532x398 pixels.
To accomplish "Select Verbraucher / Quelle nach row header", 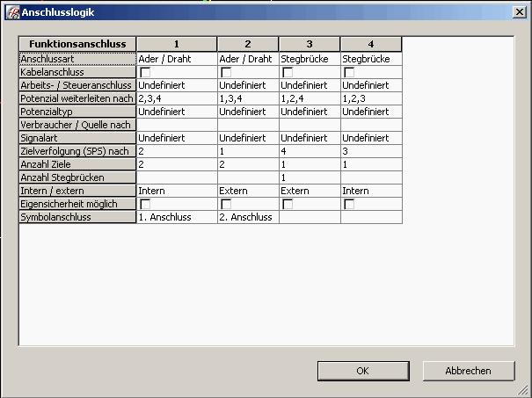I will [x=77, y=125].
